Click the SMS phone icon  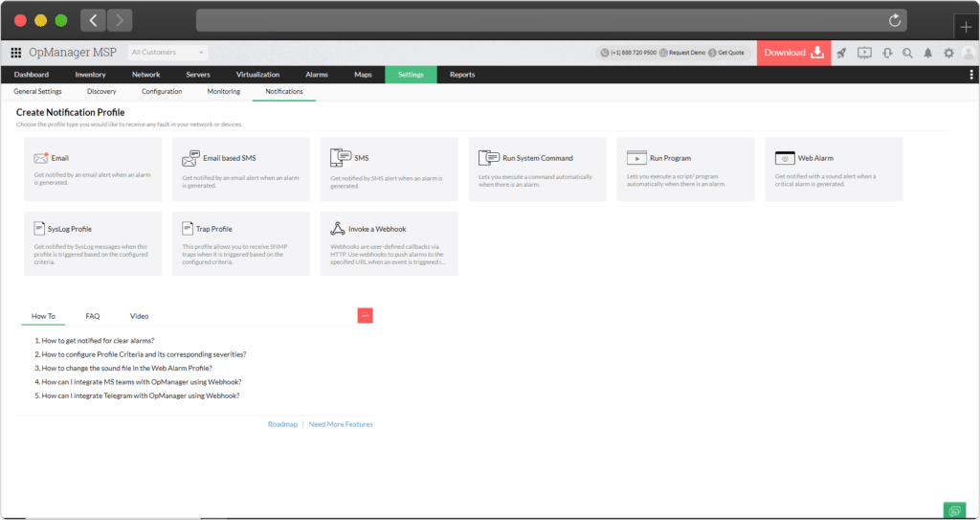pyautogui.click(x=341, y=158)
